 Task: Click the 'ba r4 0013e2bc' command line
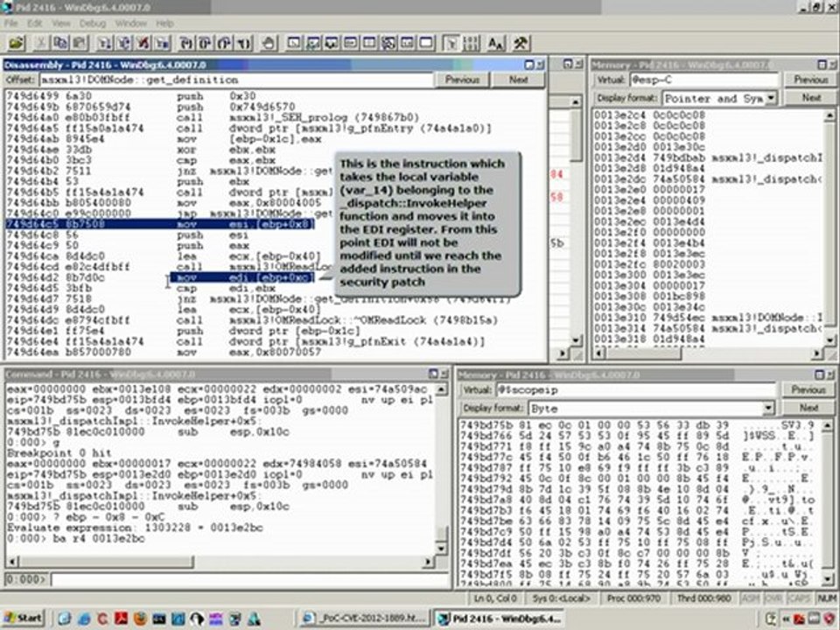76,538
